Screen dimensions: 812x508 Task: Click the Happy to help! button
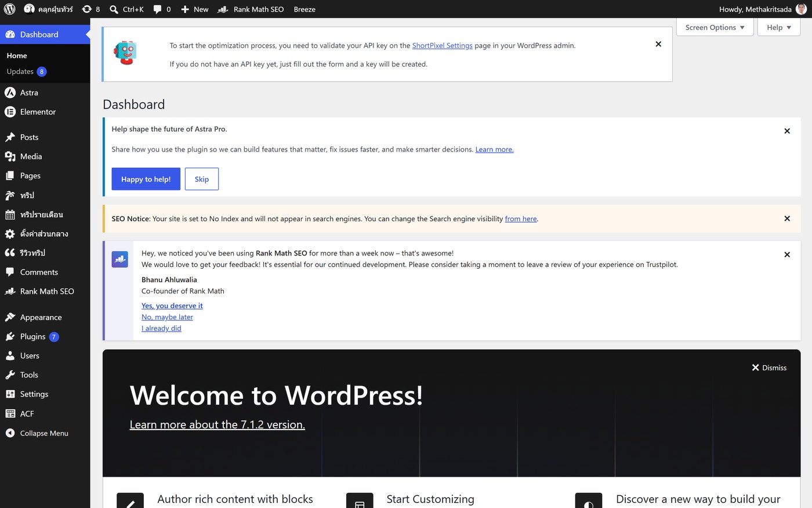coord(146,179)
